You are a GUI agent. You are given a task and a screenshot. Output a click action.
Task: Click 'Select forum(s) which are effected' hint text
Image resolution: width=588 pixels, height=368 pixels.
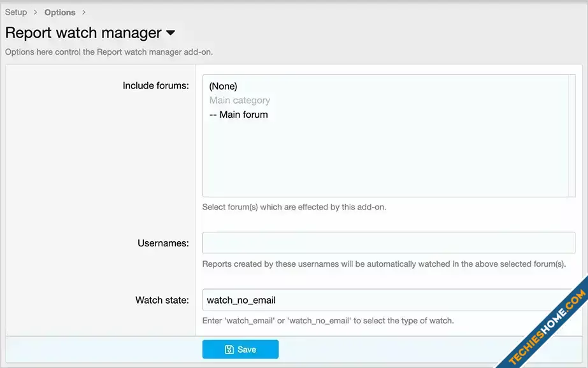click(x=294, y=207)
